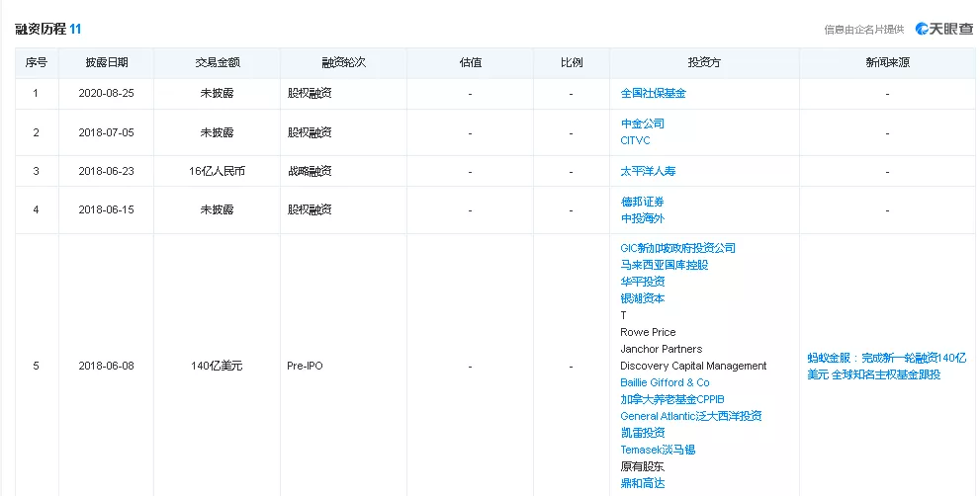Click the GIC新加坡政府投资公司 link
This screenshot has height=496, width=980.
[677, 248]
